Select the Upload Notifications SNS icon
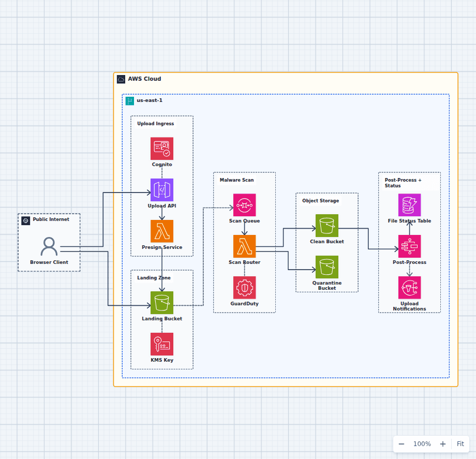 point(410,288)
